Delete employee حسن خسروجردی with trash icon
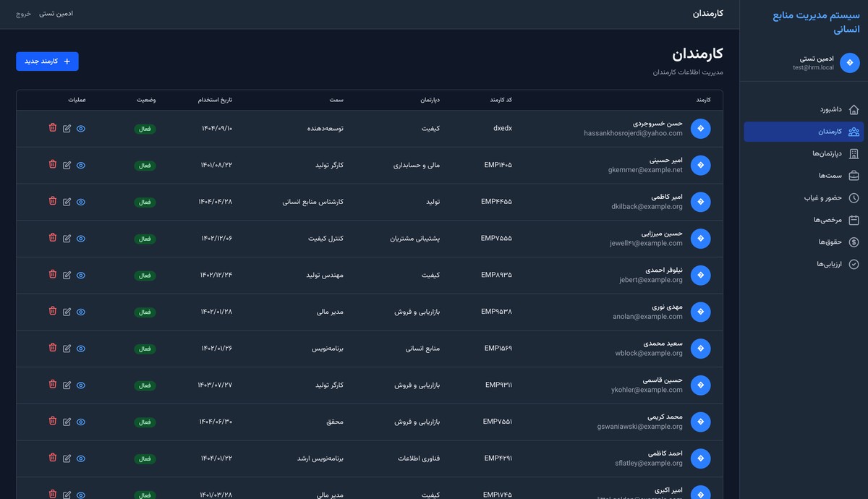This screenshot has width=868, height=499. click(x=53, y=128)
